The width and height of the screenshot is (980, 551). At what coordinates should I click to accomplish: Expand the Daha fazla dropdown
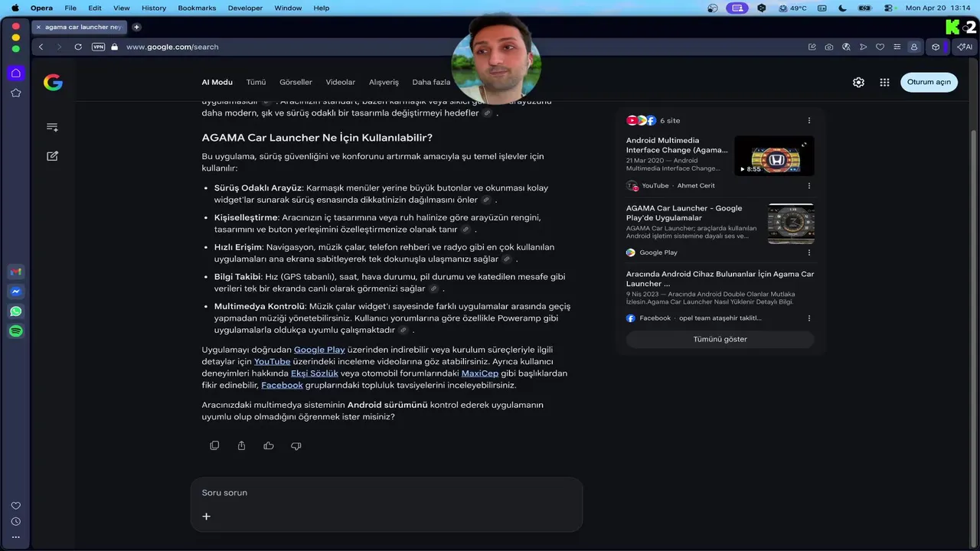[x=431, y=82]
